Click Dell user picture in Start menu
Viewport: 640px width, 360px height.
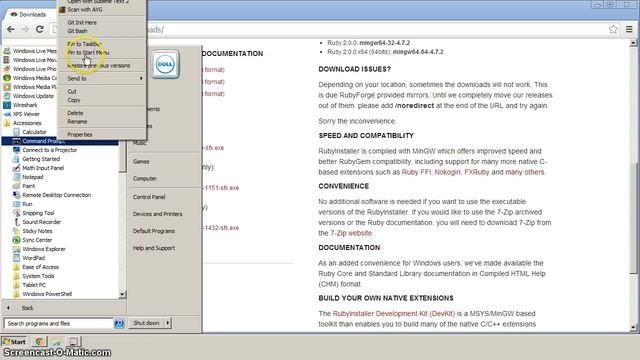click(x=165, y=64)
